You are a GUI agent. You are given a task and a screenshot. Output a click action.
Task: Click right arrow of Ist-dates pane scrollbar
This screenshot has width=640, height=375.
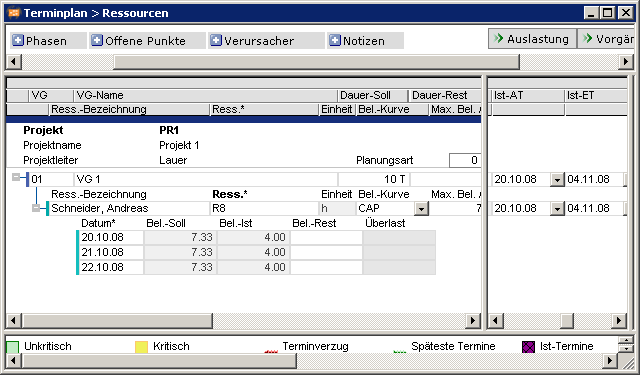619,321
